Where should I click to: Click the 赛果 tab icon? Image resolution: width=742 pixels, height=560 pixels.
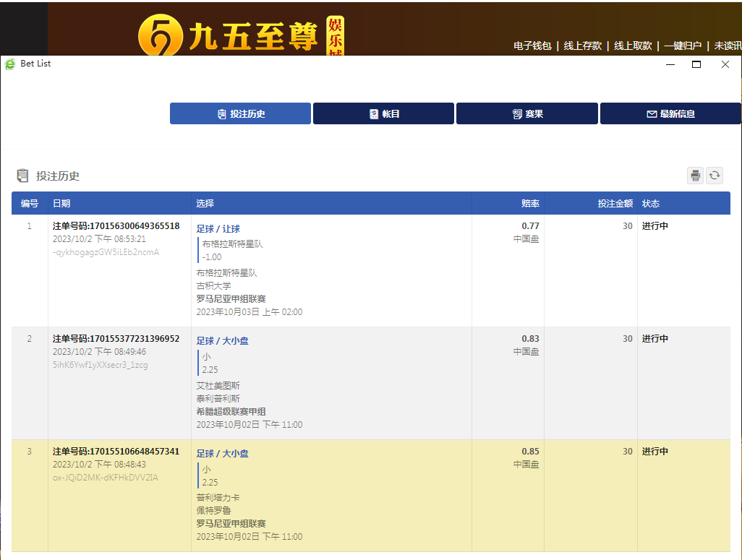point(517,114)
